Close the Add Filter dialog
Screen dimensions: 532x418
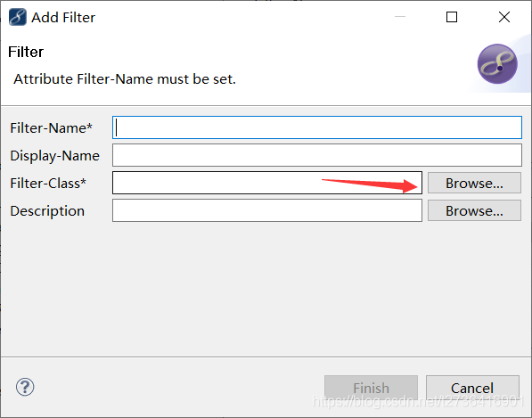[x=504, y=17]
